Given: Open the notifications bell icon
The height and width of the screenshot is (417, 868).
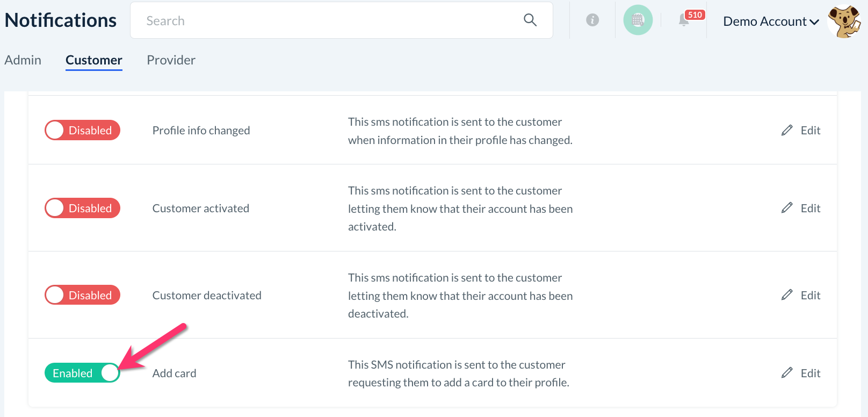Looking at the screenshot, I should [684, 20].
